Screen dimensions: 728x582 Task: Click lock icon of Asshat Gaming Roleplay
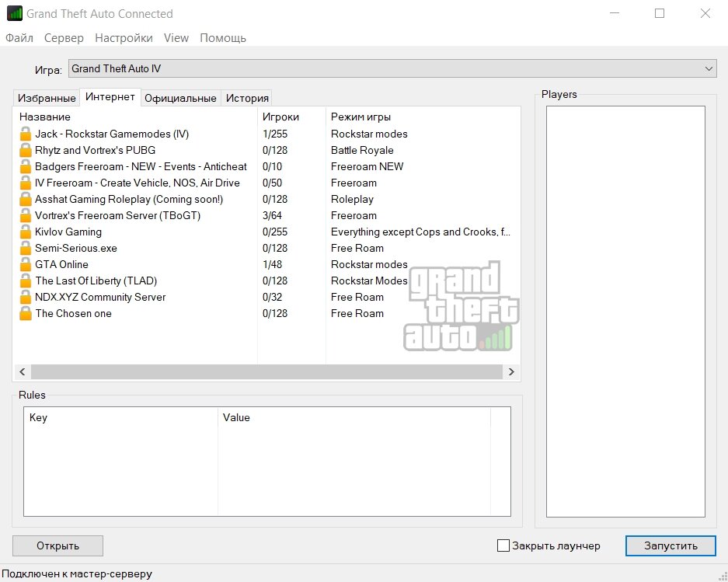tap(25, 199)
